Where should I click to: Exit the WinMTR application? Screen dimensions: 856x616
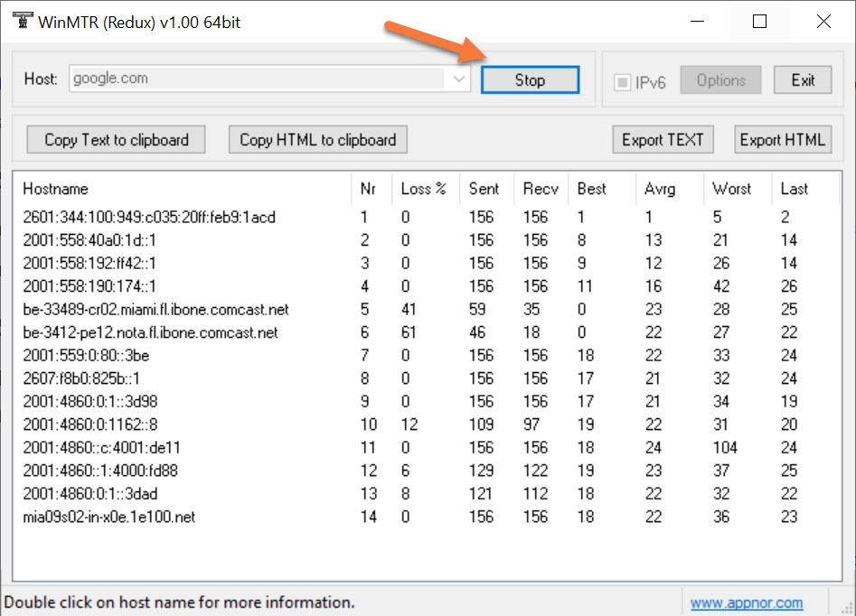(803, 79)
